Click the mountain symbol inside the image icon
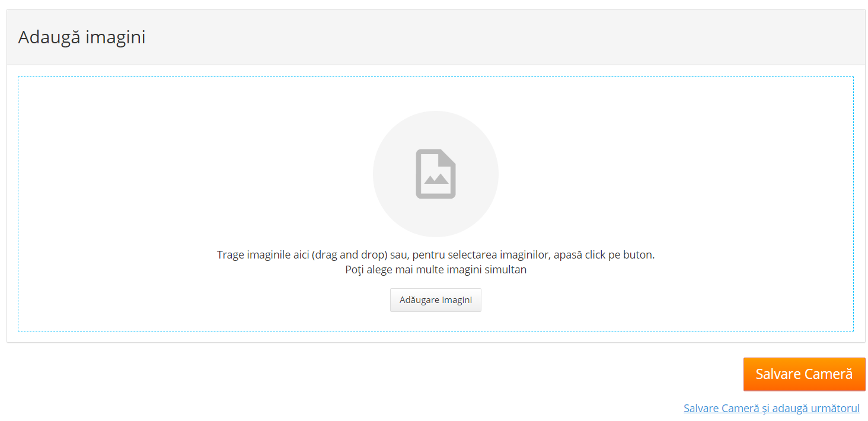The width and height of the screenshot is (868, 421). [436, 178]
